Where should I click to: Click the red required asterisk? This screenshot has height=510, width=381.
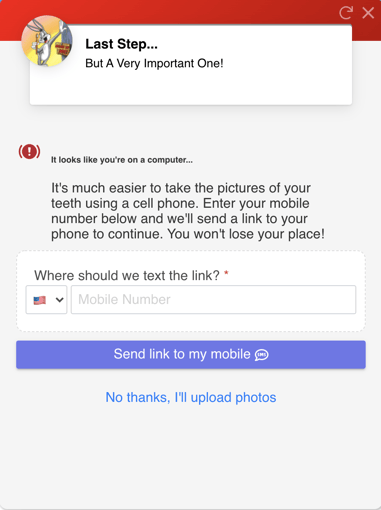pos(226,273)
